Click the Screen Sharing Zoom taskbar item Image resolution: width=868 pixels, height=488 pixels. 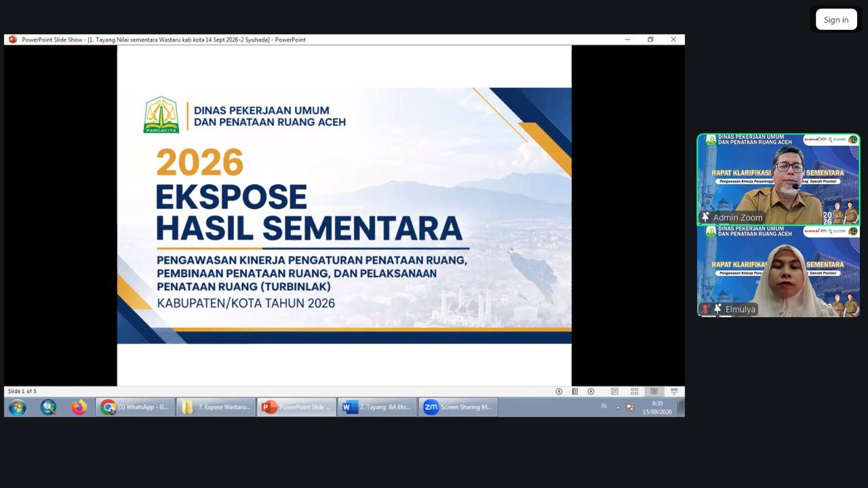458,407
